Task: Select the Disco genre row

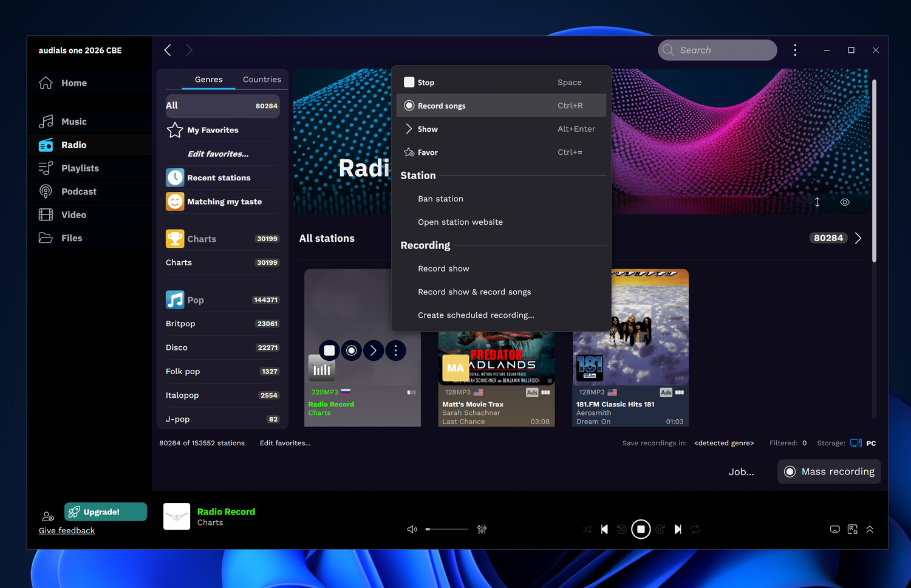Action: (x=222, y=347)
